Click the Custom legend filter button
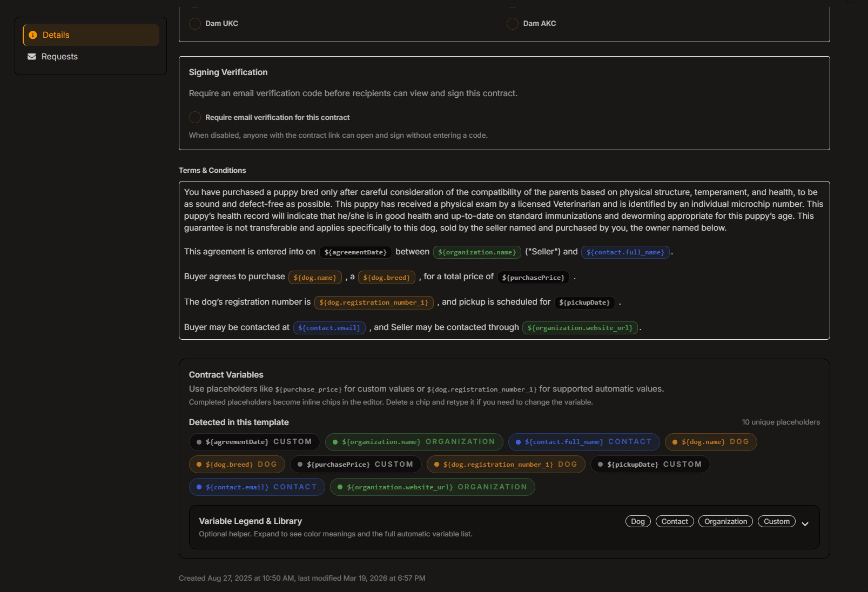This screenshot has height=592, width=868. coord(776,521)
